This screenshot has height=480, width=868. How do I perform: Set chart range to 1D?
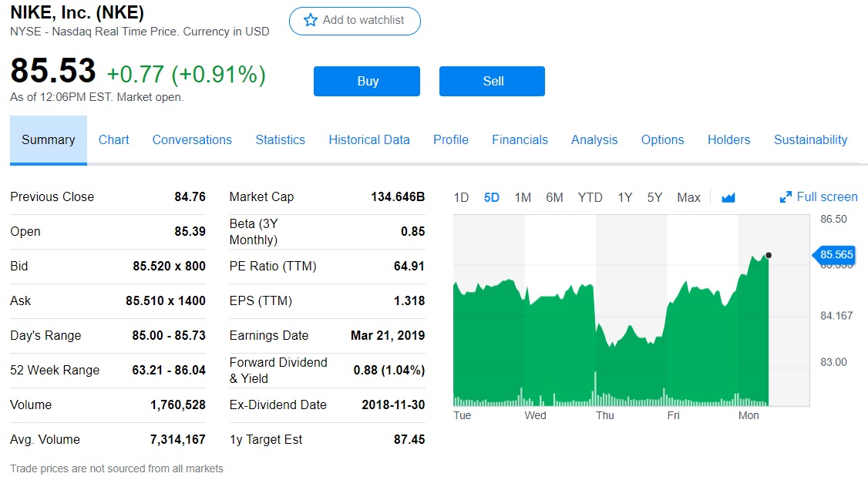click(461, 197)
